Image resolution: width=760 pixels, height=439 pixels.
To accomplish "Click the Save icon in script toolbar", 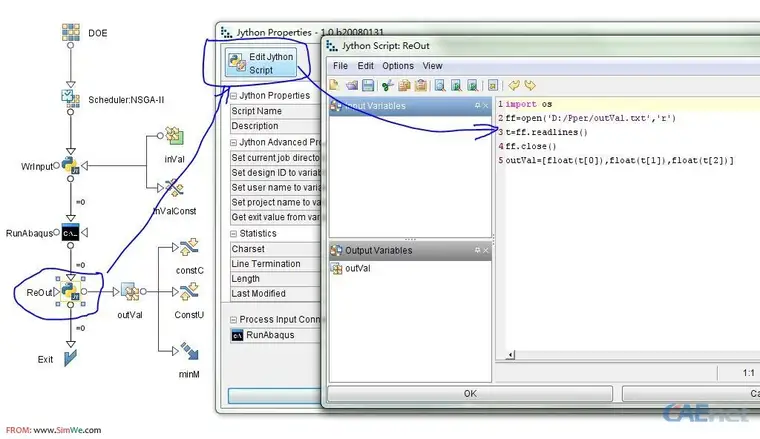I will tap(368, 86).
